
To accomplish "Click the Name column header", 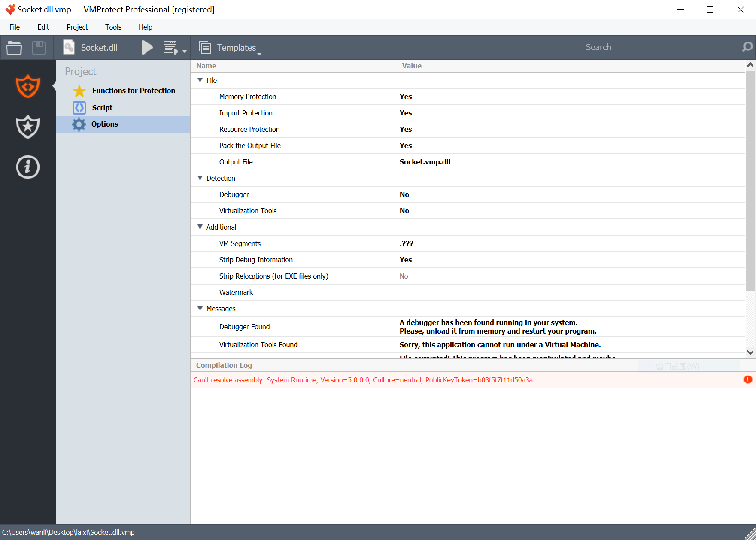I will coord(206,66).
